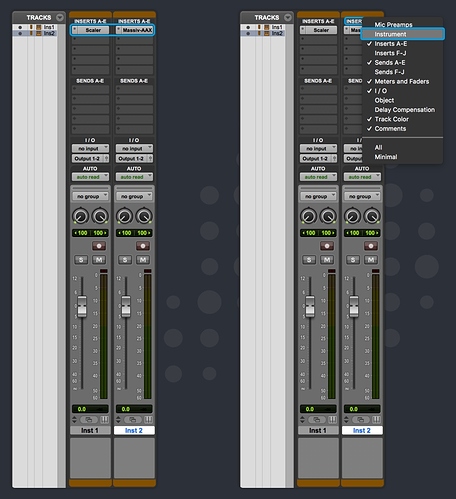Click Inst 1 right pan knob, right mixer
456x499 pixels.
[328, 216]
